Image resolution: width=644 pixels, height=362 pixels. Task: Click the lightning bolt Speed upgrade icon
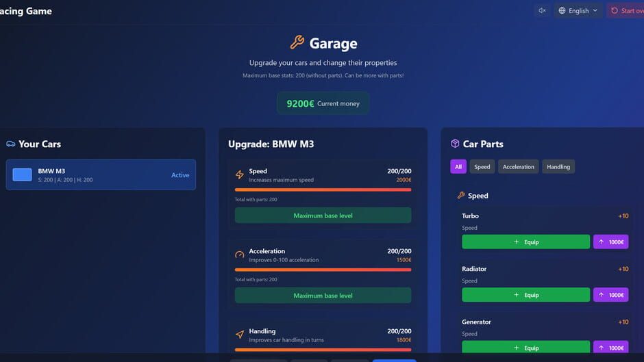[x=240, y=175]
